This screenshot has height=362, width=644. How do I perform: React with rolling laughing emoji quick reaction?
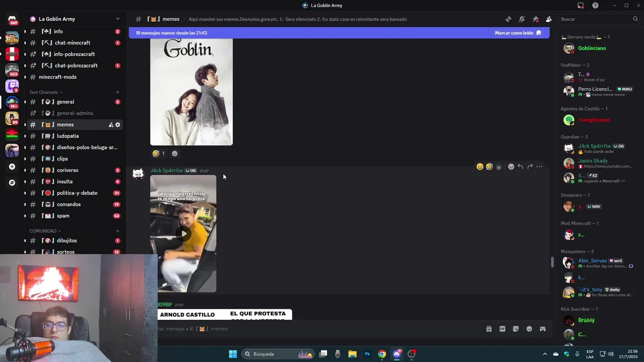pos(489,166)
